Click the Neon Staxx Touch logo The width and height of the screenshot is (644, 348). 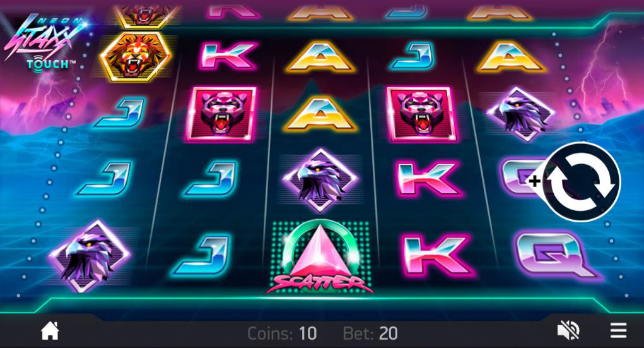click(44, 41)
